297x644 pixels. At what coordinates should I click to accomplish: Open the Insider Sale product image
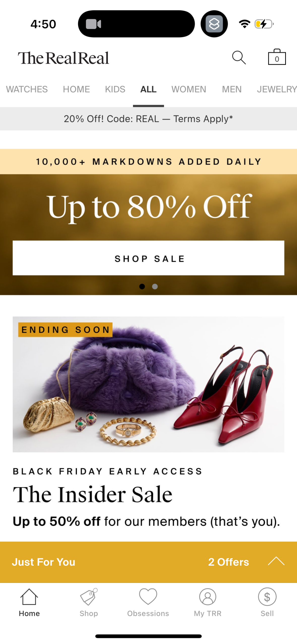point(148,384)
